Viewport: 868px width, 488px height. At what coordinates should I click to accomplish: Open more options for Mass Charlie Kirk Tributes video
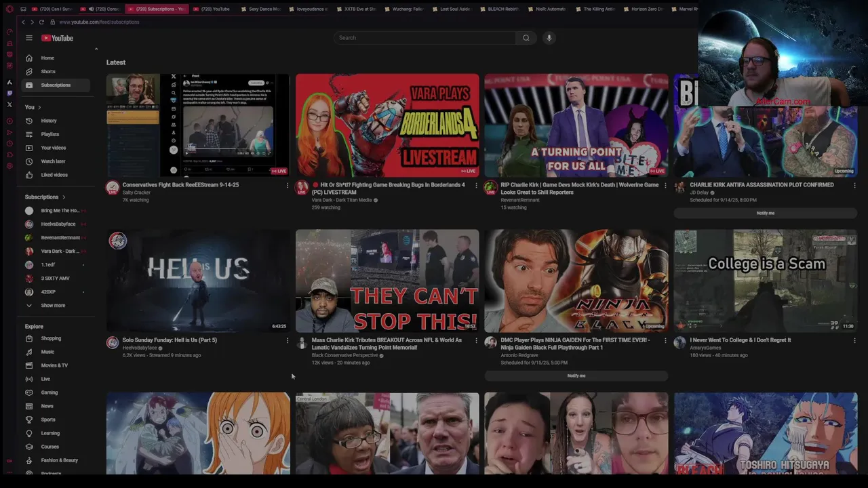point(476,340)
